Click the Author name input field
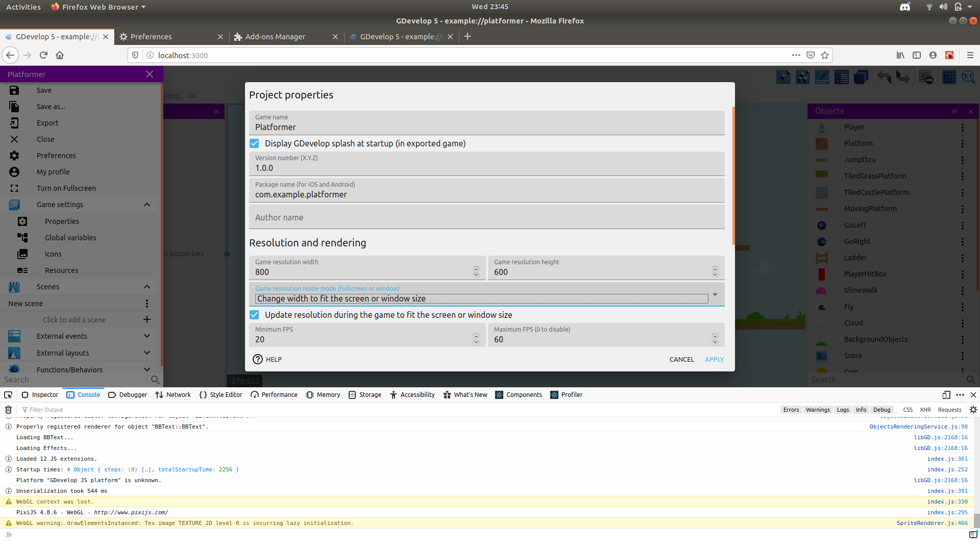Image resolution: width=980 pixels, height=551 pixels. pyautogui.click(x=487, y=217)
